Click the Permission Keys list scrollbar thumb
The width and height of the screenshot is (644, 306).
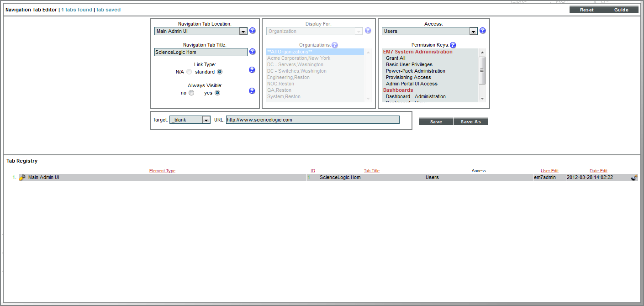(482, 70)
